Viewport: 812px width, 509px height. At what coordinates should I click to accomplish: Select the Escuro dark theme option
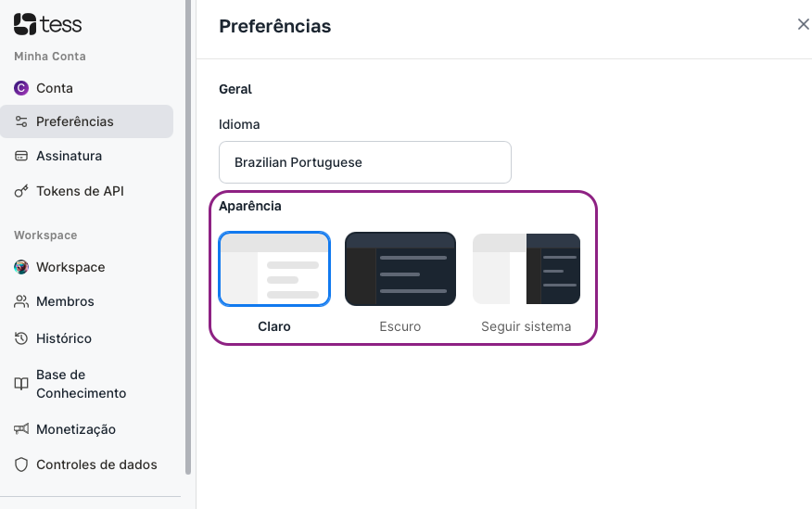pos(400,282)
